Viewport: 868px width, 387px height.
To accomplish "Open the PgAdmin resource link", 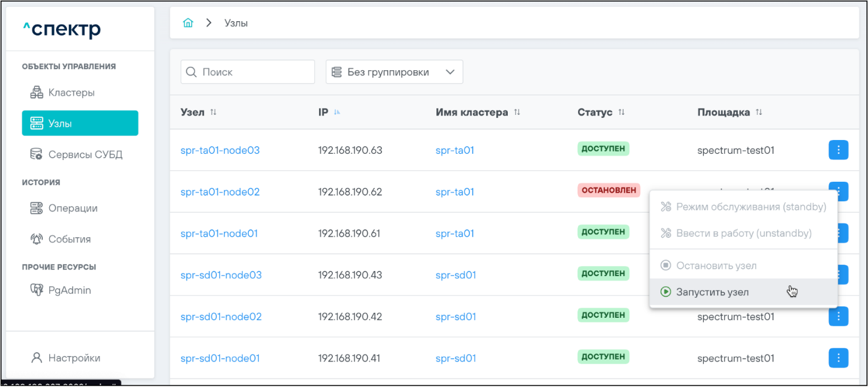I will [69, 290].
